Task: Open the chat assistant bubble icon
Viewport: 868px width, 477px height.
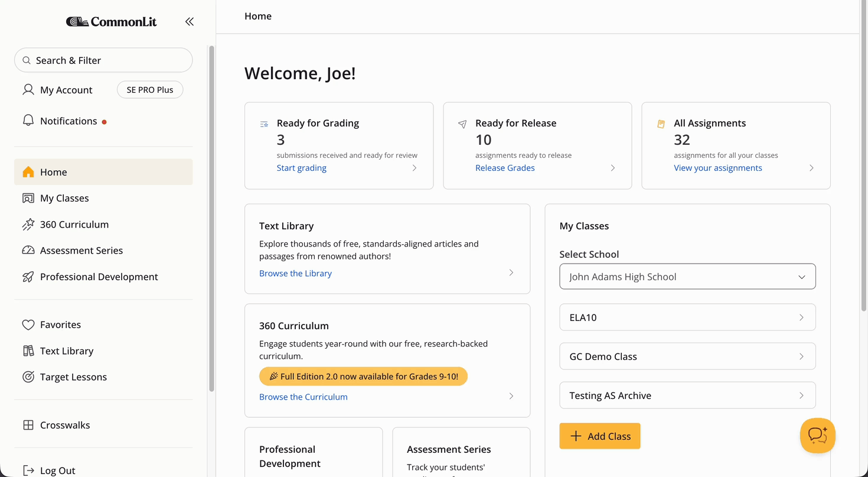Action: (818, 436)
